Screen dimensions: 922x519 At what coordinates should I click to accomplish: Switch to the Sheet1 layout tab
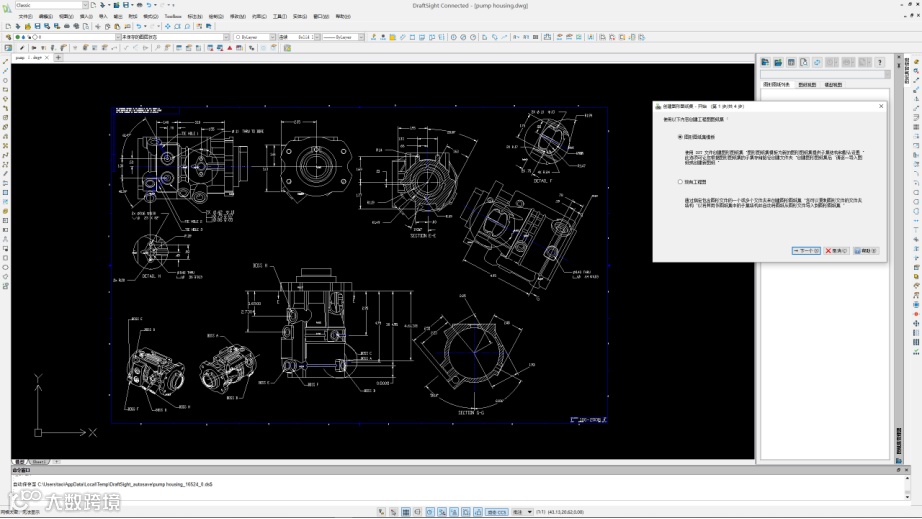pyautogui.click(x=39, y=462)
